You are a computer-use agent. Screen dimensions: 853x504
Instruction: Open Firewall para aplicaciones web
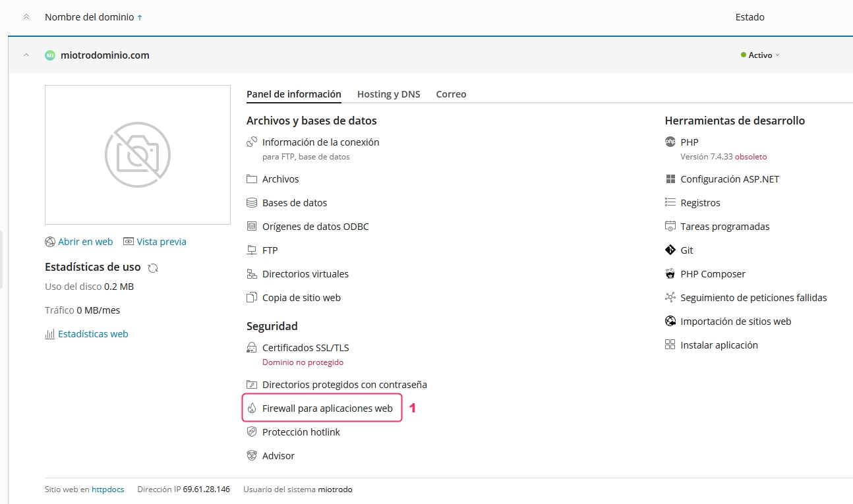coord(327,408)
